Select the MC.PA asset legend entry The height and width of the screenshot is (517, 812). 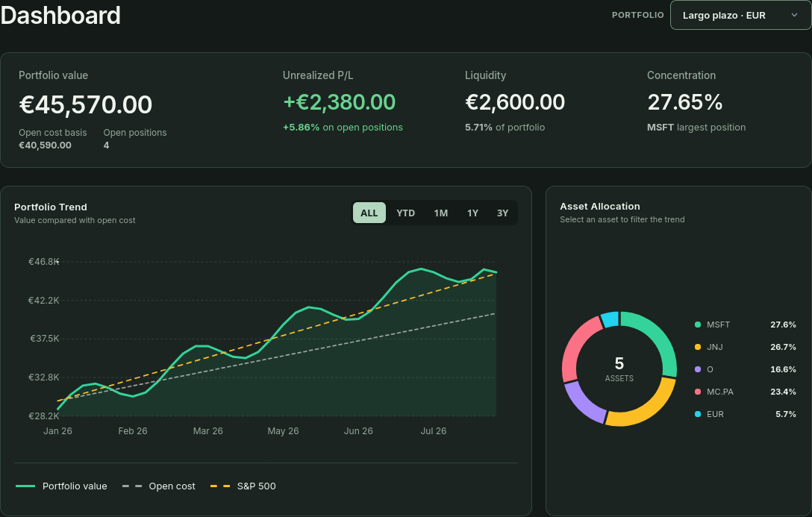(x=745, y=392)
